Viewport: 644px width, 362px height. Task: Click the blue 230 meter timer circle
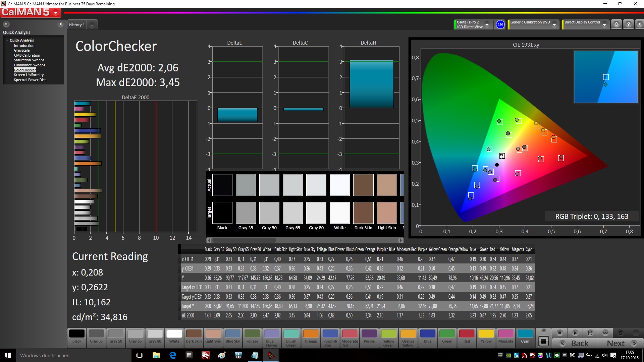[500, 24]
